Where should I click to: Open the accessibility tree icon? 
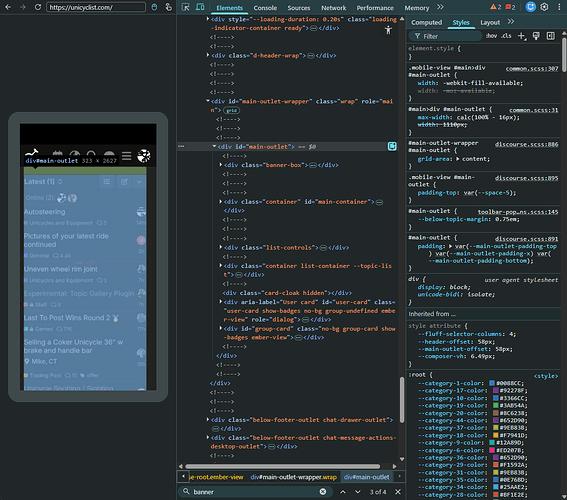[388, 30]
